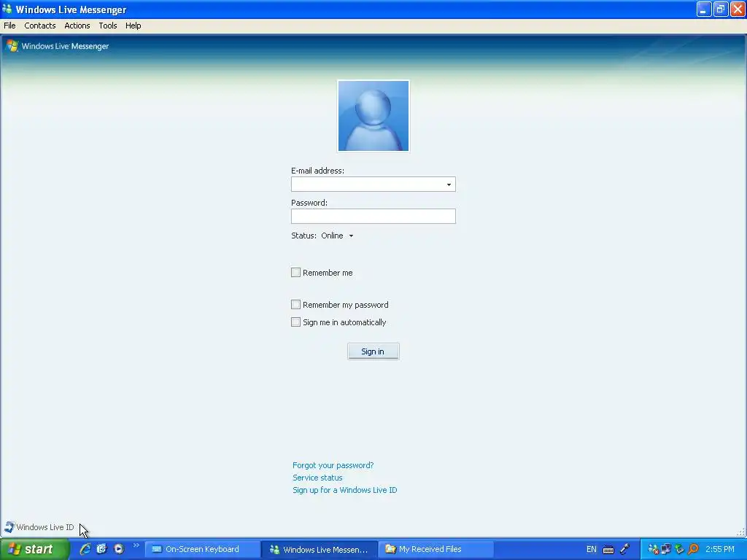Open the File menu

[9, 26]
